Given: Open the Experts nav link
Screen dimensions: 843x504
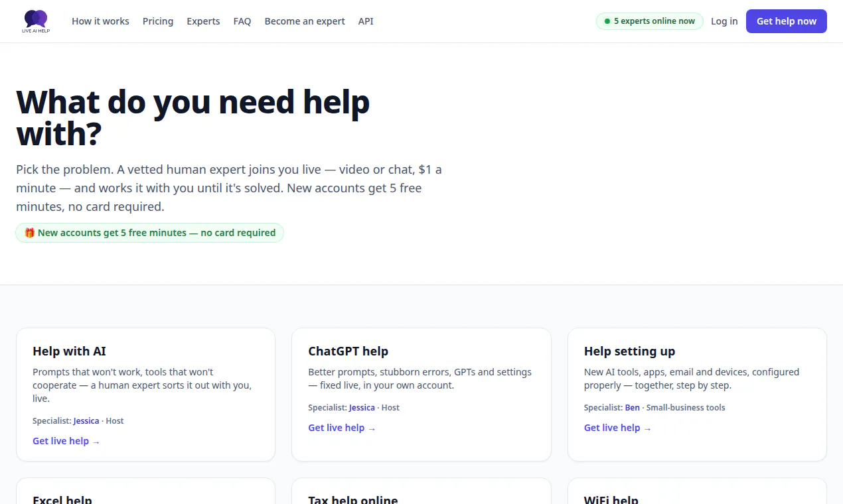Looking at the screenshot, I should point(203,21).
